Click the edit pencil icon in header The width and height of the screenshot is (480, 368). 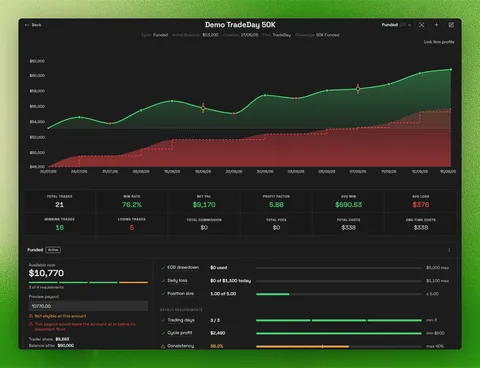451,25
